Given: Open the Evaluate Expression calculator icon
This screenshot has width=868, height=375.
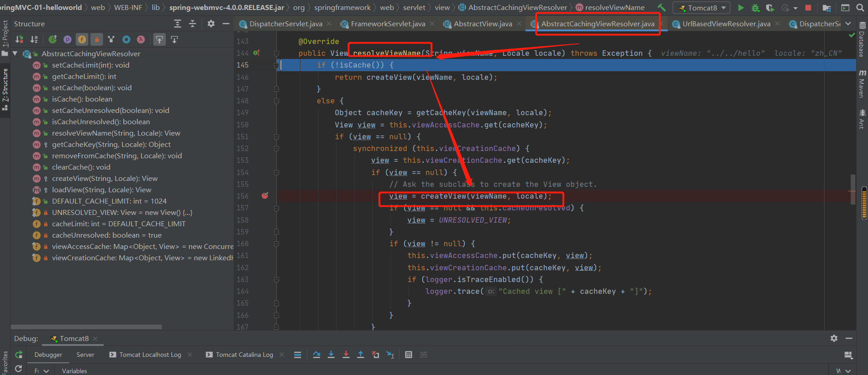Looking at the screenshot, I should click(409, 355).
